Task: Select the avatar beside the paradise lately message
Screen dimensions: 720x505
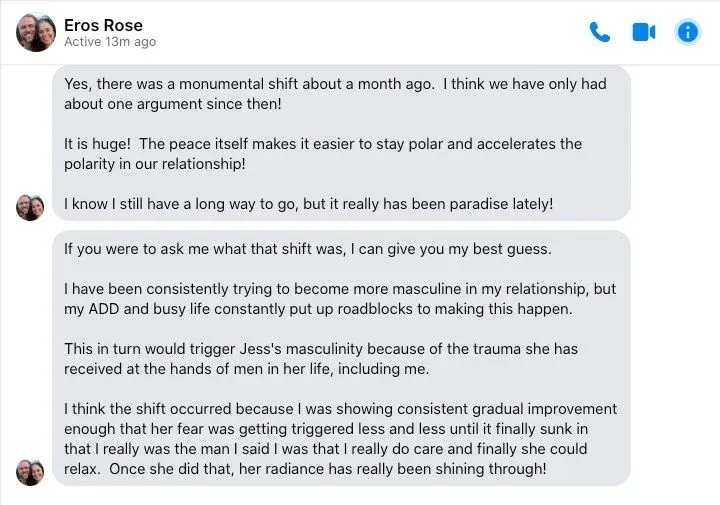Action: tap(30, 208)
